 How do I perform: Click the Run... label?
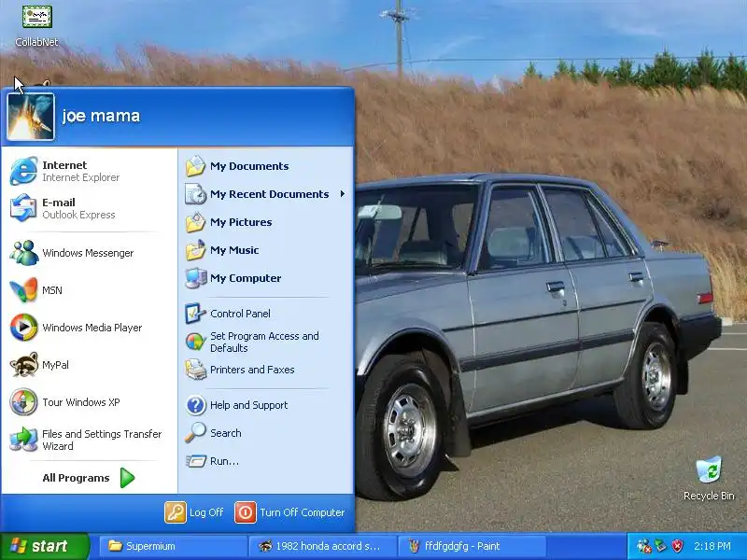tap(224, 461)
